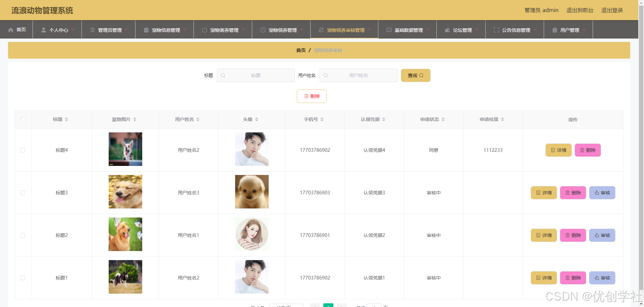Focus the 标题 search input field

point(256,75)
